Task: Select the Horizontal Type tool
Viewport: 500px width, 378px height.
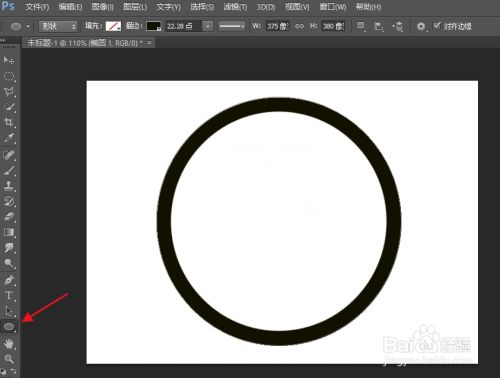Action: point(9,295)
